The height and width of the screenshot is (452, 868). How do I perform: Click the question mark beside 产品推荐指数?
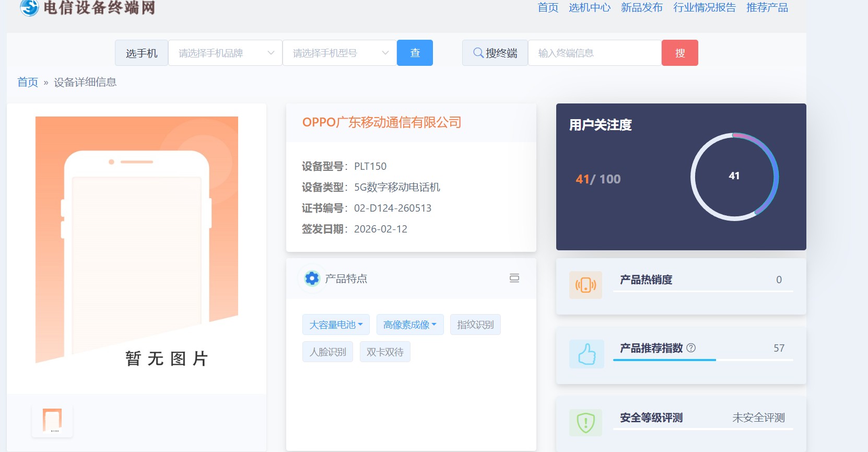tap(691, 348)
